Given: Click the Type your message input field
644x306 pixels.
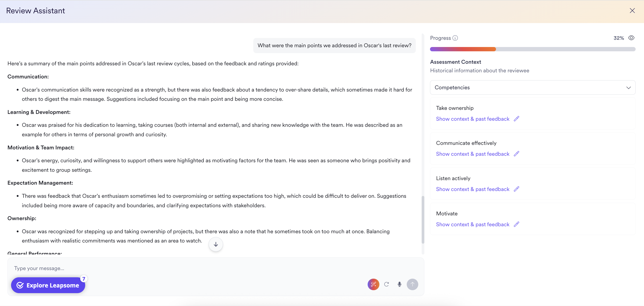Looking at the screenshot, I should click(x=100, y=268).
